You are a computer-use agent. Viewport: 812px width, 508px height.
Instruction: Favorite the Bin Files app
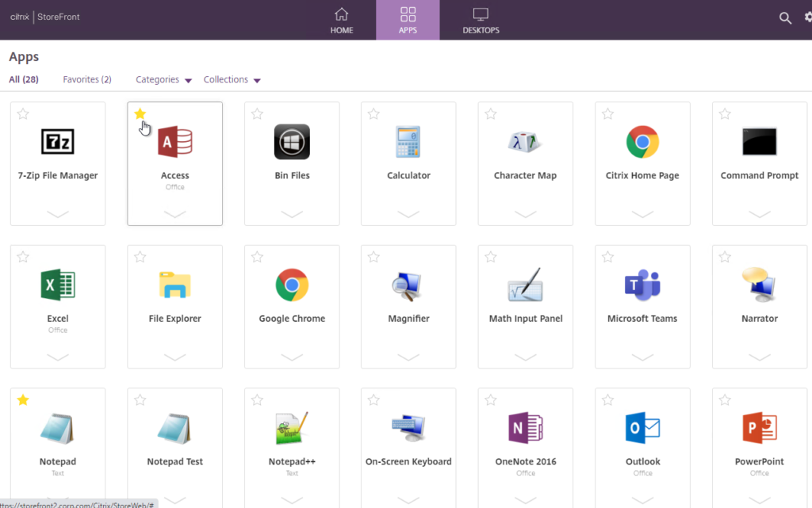tap(256, 114)
